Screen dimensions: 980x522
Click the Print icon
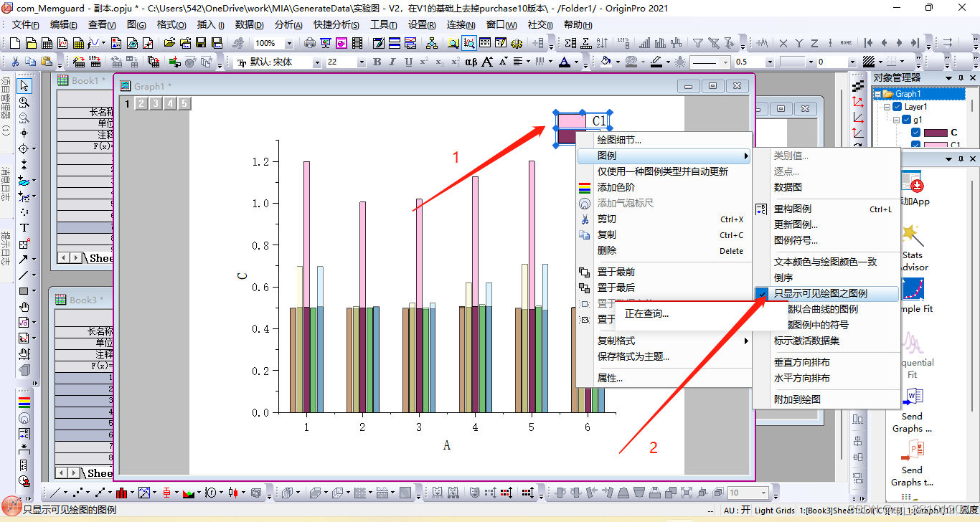click(309, 43)
